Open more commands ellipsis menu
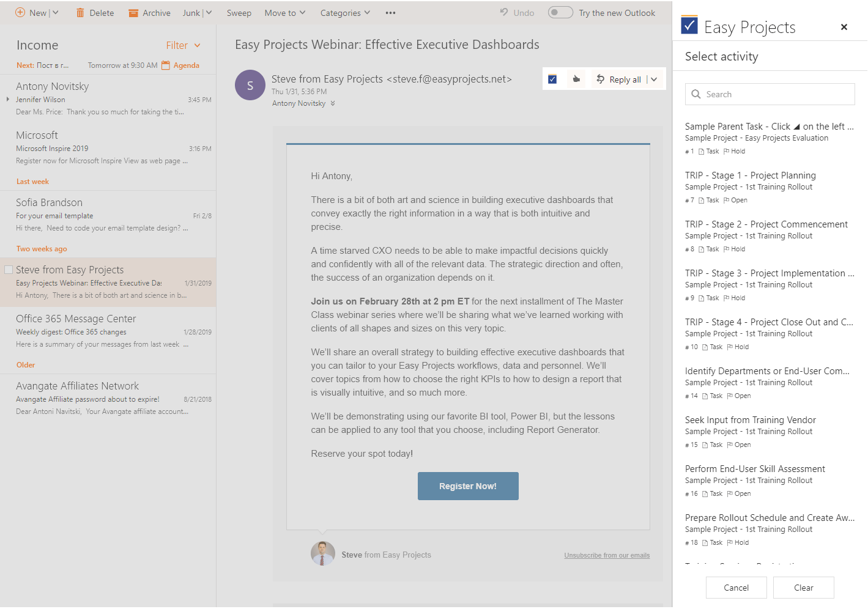This screenshot has width=868, height=609. coord(390,13)
